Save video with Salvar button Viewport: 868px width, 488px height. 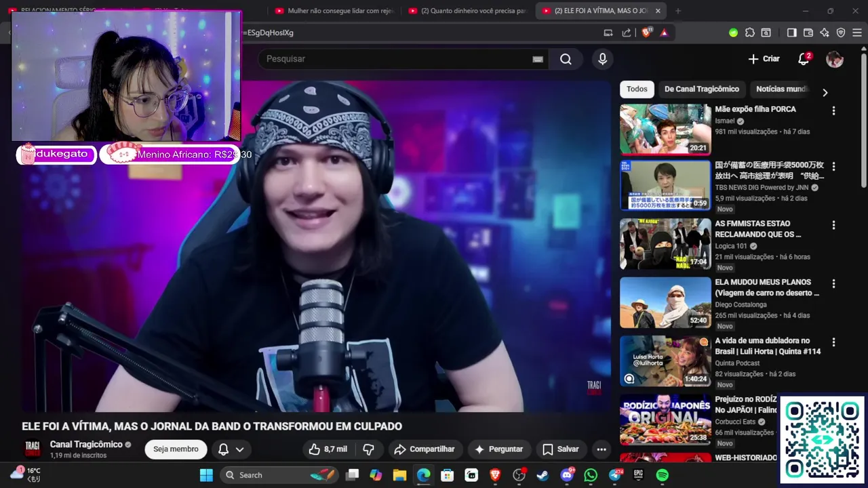pos(560,449)
